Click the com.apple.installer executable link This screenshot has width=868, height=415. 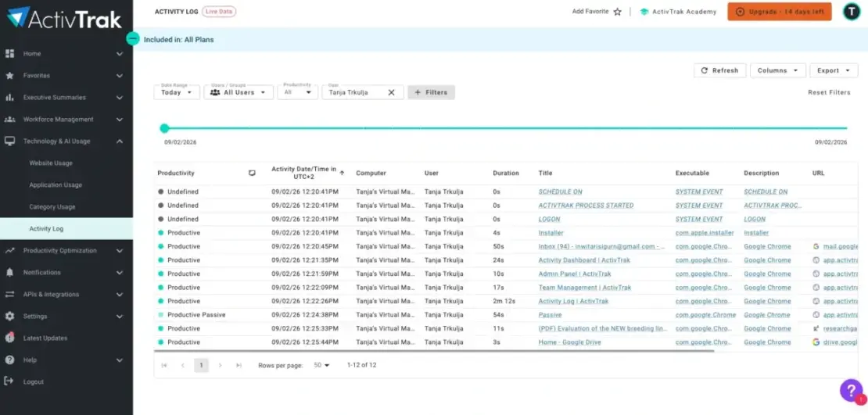[705, 233]
